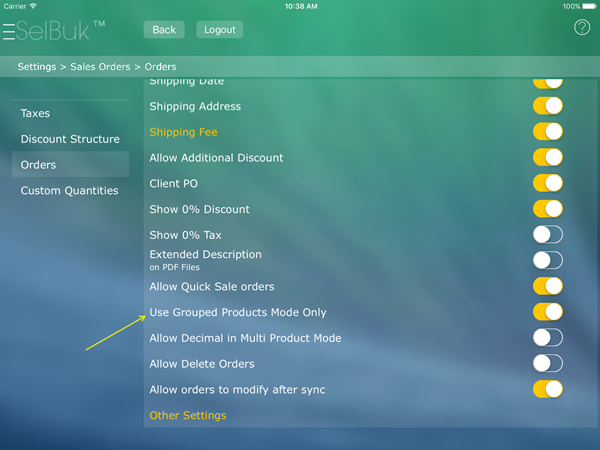Open the Discount Structure section
Image resolution: width=600 pixels, height=450 pixels.
click(x=70, y=139)
